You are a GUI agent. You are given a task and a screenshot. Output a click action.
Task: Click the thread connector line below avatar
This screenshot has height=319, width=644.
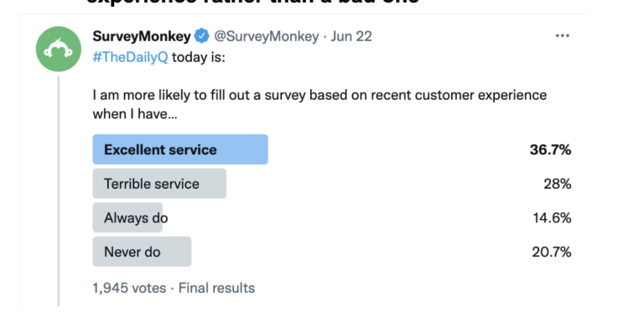[59, 191]
